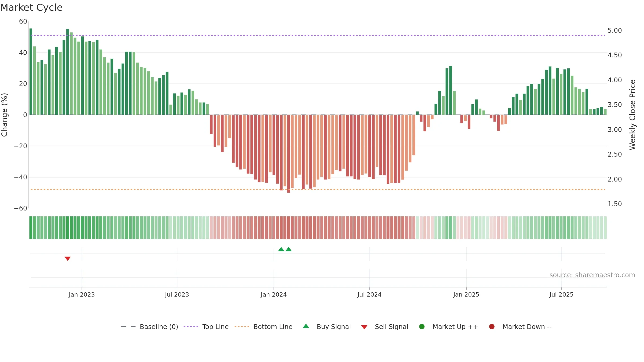The width and height of the screenshot is (644, 362).
Task: Toggle the Bottom Line legend entry
Action: (x=264, y=327)
